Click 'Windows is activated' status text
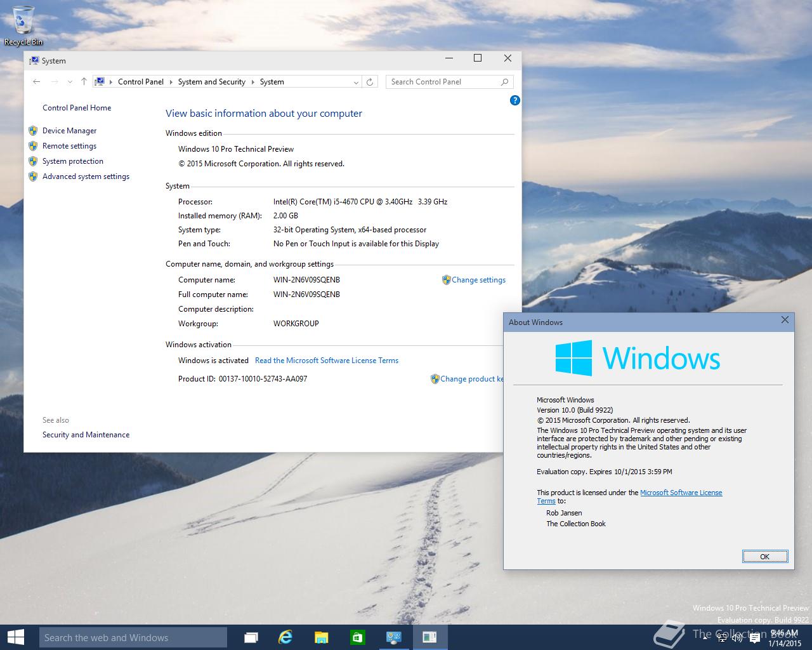This screenshot has width=812, height=650. coord(213,361)
